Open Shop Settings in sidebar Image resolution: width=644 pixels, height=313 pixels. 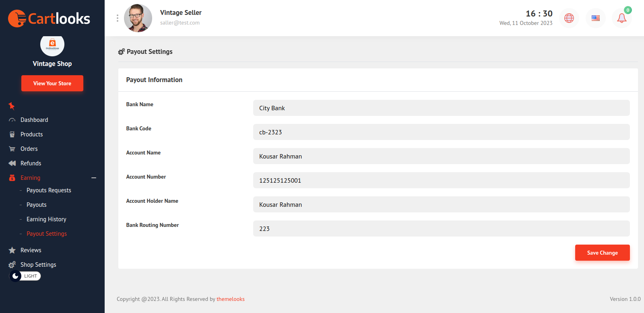tap(38, 265)
